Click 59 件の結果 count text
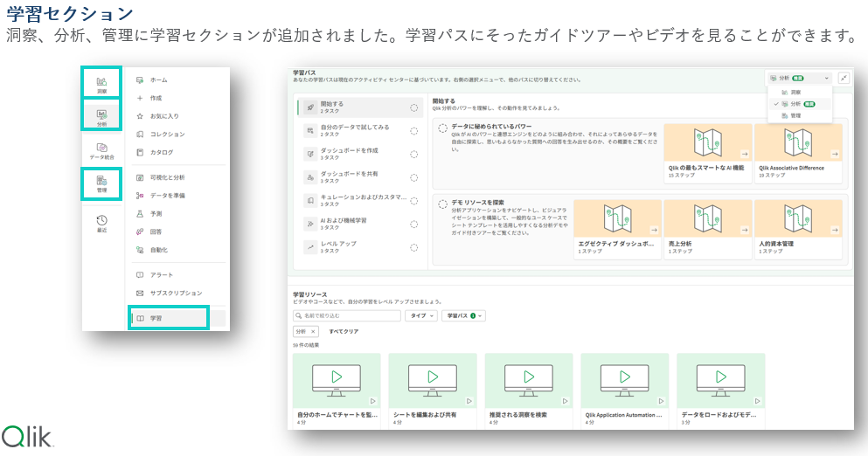This screenshot has height=456, width=868. click(x=306, y=345)
